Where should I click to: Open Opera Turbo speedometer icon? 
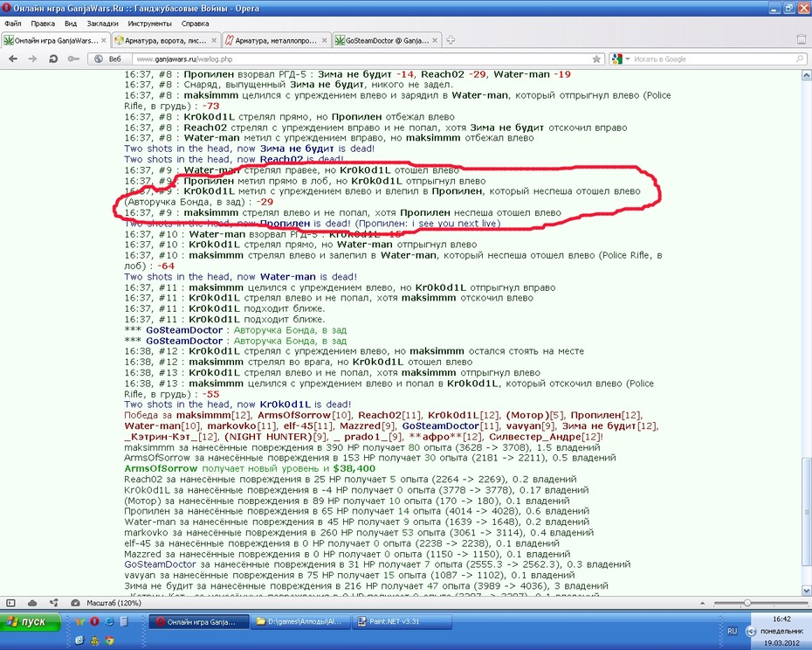pos(75,603)
